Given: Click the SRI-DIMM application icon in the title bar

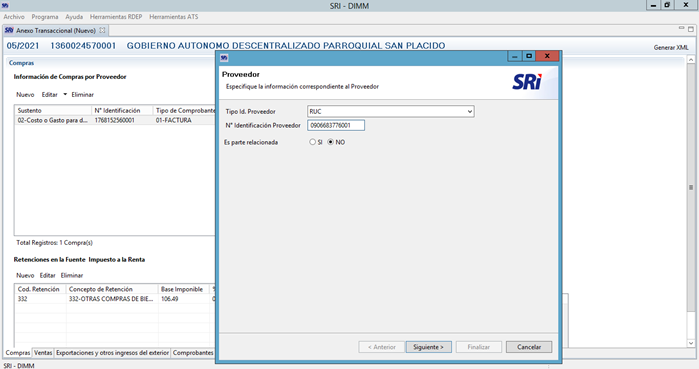Looking at the screenshot, I should [5, 5].
